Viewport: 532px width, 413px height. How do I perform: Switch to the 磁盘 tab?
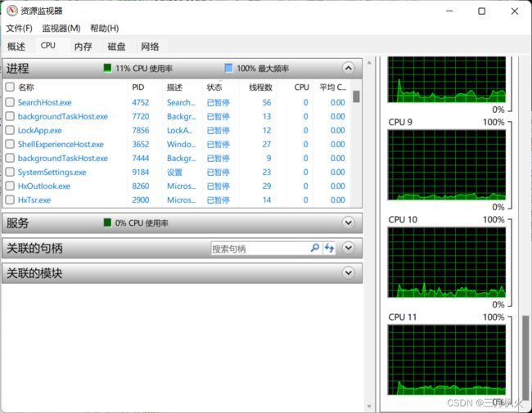click(116, 47)
